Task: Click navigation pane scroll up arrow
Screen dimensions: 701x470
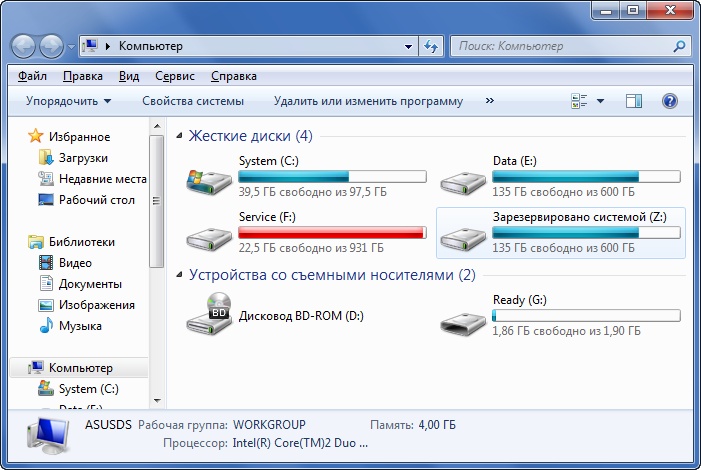Action: (x=157, y=126)
